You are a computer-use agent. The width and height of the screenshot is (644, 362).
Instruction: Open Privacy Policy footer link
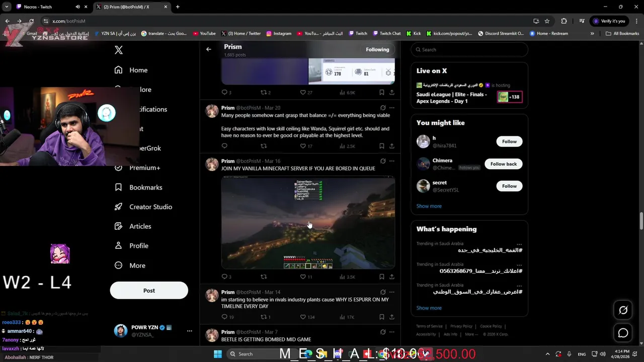click(461, 326)
